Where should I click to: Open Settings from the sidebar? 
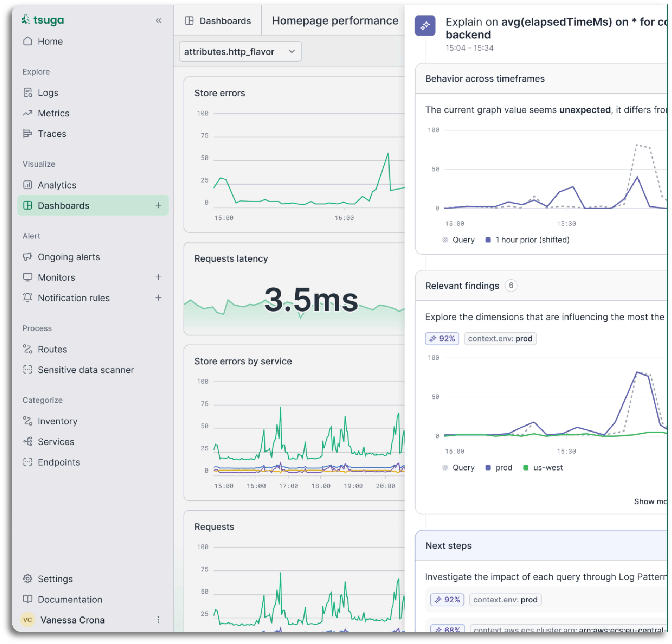[x=55, y=579]
